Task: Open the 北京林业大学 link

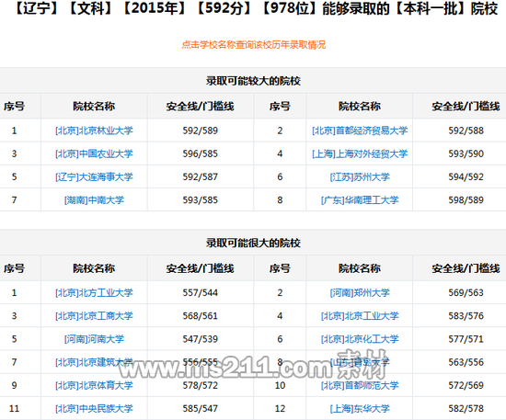Action: [94, 131]
